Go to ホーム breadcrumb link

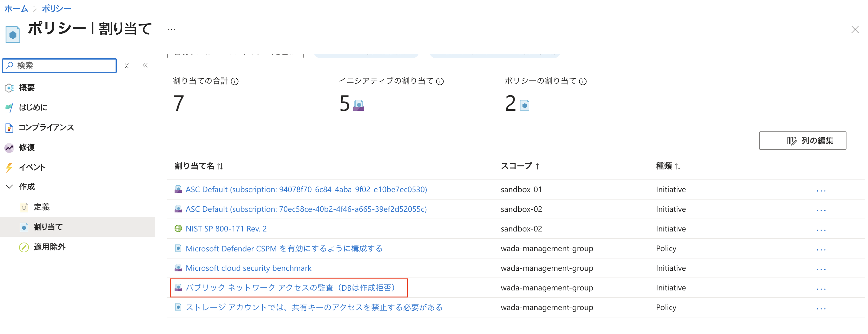(16, 8)
